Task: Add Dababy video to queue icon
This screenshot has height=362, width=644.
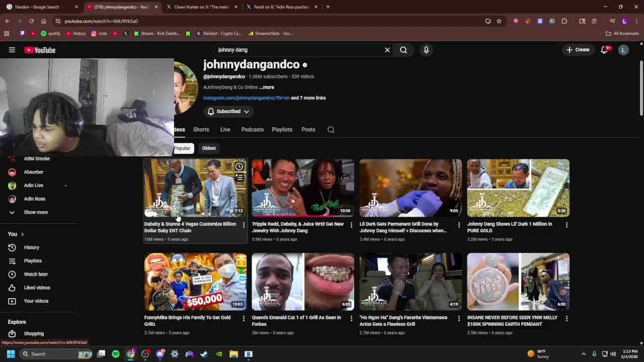Action: 239,177
